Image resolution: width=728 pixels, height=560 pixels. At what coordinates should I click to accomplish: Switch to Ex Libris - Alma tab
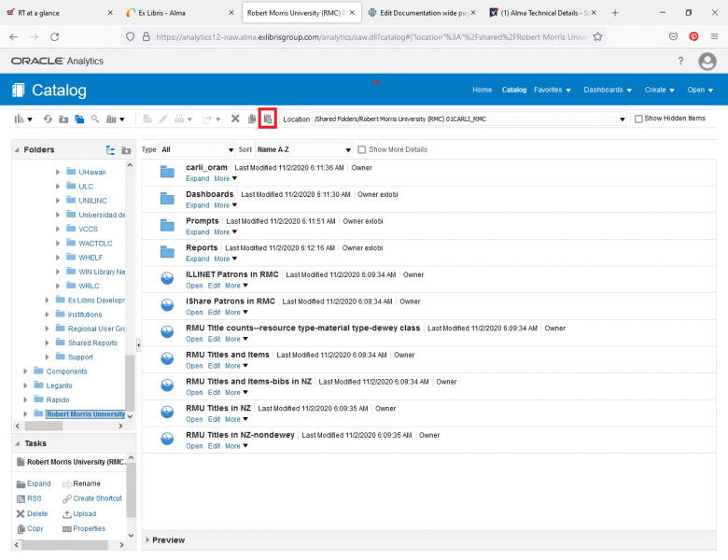coord(180,13)
